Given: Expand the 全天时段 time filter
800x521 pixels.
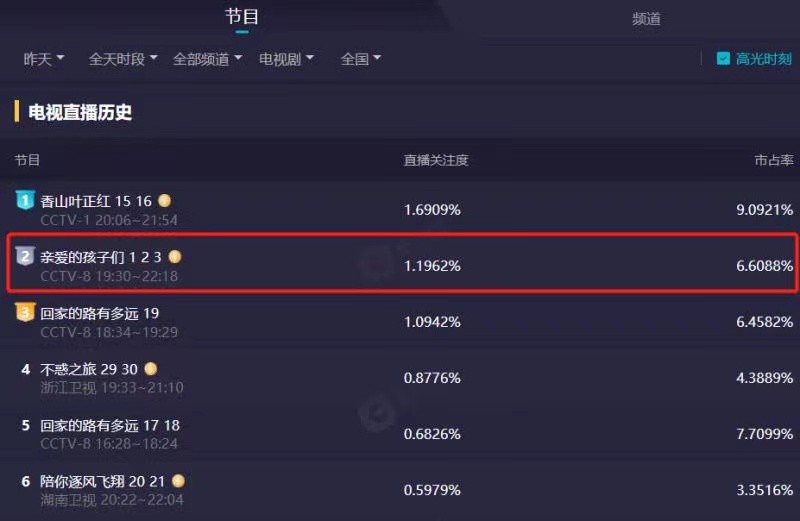Looking at the screenshot, I should click(123, 59).
